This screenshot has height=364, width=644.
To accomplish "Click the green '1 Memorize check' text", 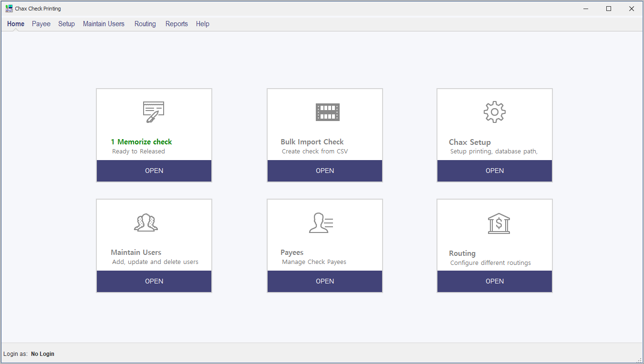I will 141,142.
